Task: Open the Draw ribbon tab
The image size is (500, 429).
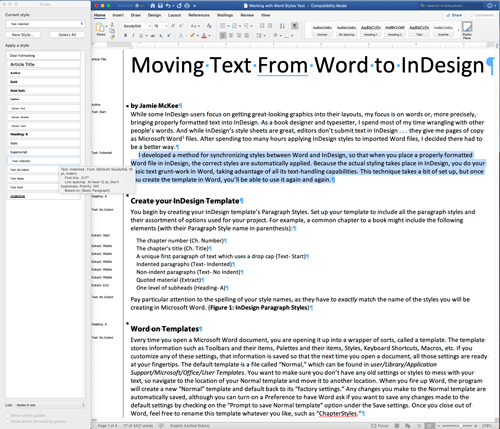Action: [136, 15]
